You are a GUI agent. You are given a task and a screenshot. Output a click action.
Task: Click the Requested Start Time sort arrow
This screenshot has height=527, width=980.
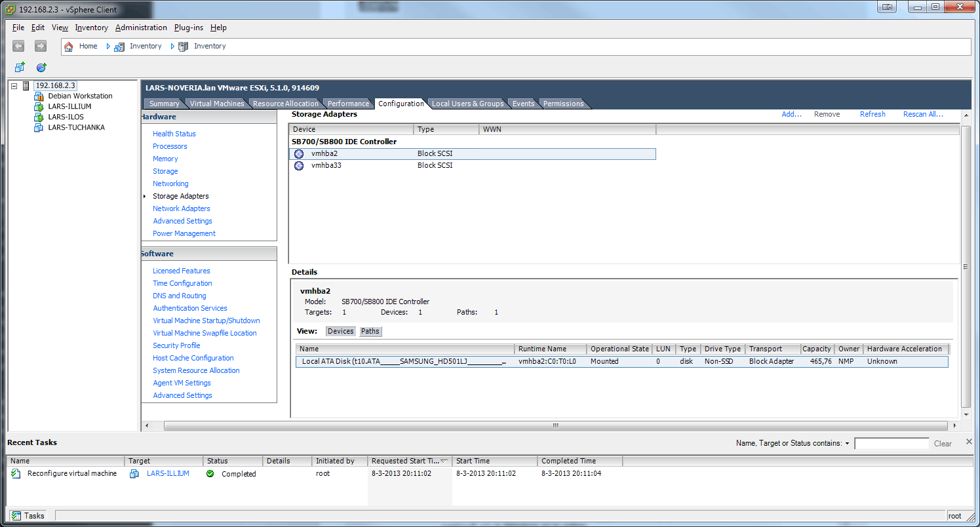pos(444,461)
